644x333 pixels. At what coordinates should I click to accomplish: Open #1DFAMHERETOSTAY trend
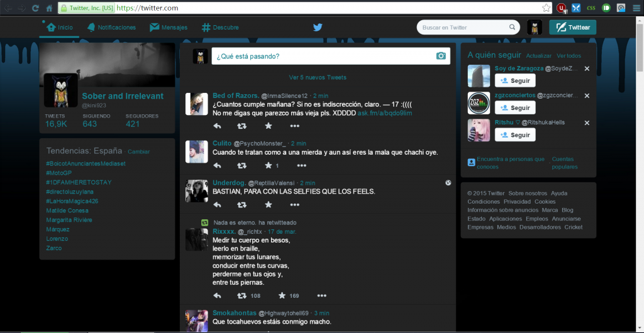[x=79, y=182]
